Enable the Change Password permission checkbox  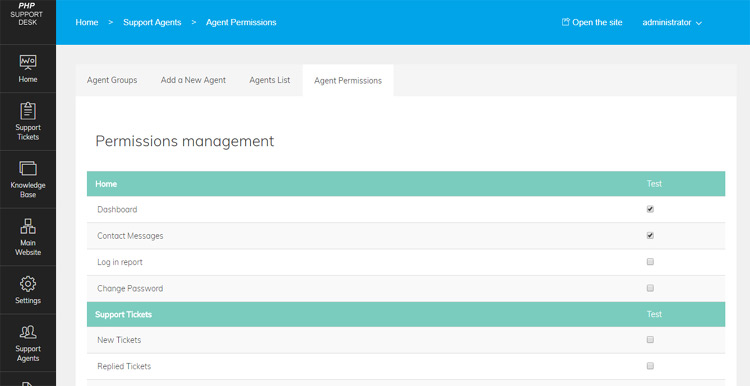[650, 288]
